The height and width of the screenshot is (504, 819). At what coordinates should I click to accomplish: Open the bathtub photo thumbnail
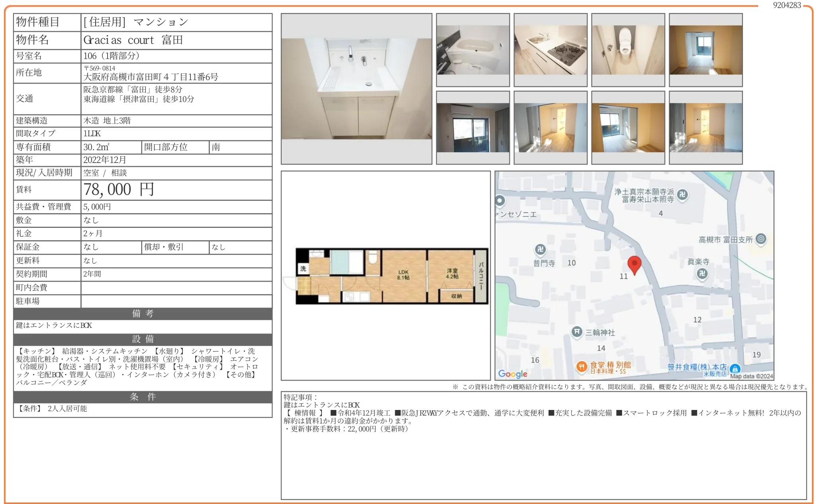473,50
